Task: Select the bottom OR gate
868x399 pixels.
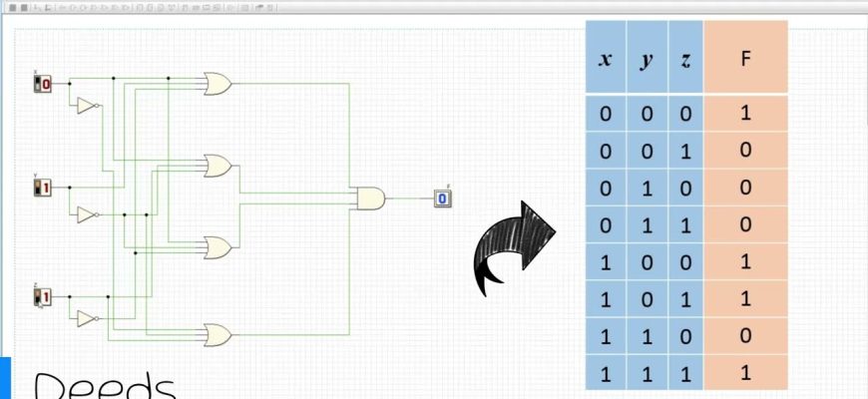Action: click(217, 334)
